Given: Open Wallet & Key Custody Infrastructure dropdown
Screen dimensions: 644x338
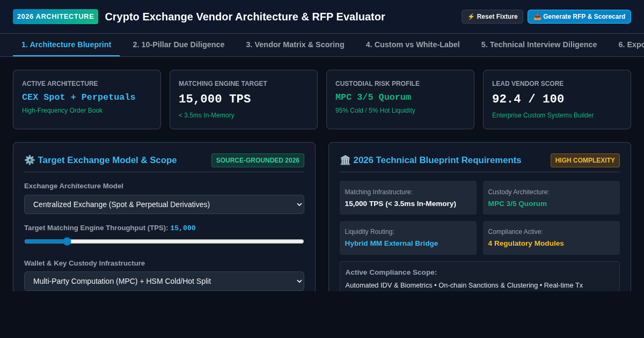Looking at the screenshot, I should [x=164, y=281].
